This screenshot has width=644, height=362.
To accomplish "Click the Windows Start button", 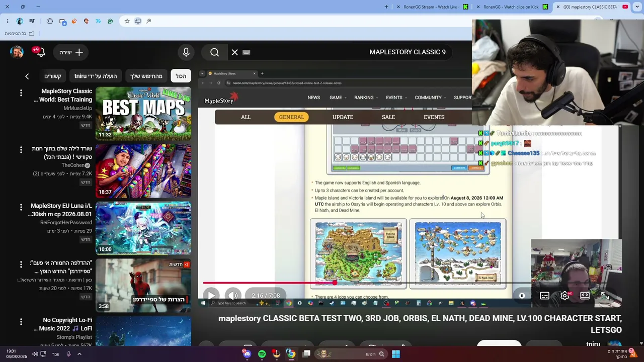I will pos(396,354).
